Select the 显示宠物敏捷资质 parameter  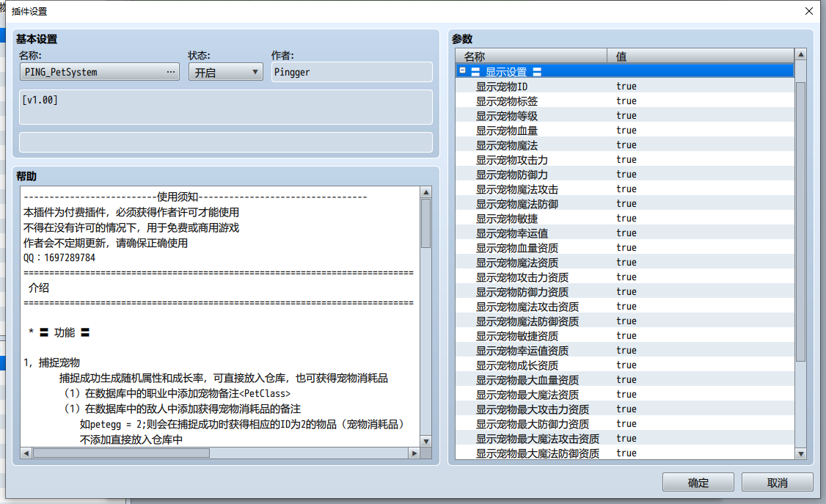(625, 336)
